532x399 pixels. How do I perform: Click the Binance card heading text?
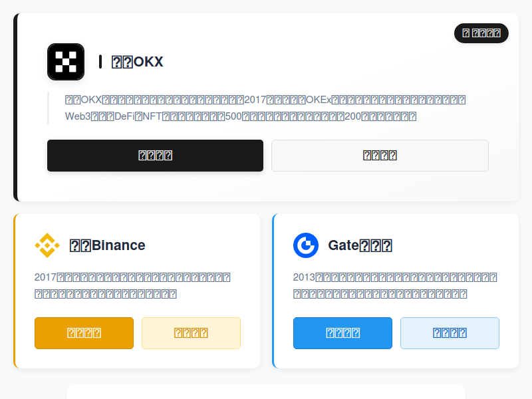pyautogui.click(x=107, y=245)
